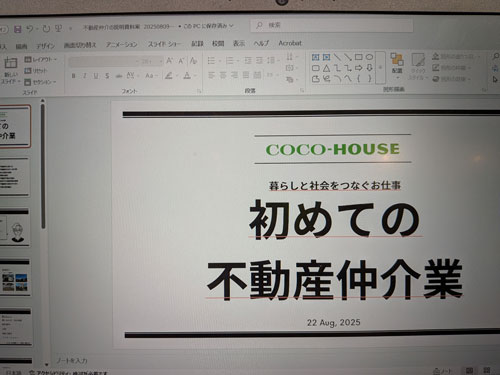Click the Save icon in title bar
The height and width of the screenshot is (375, 500).
(18, 29)
